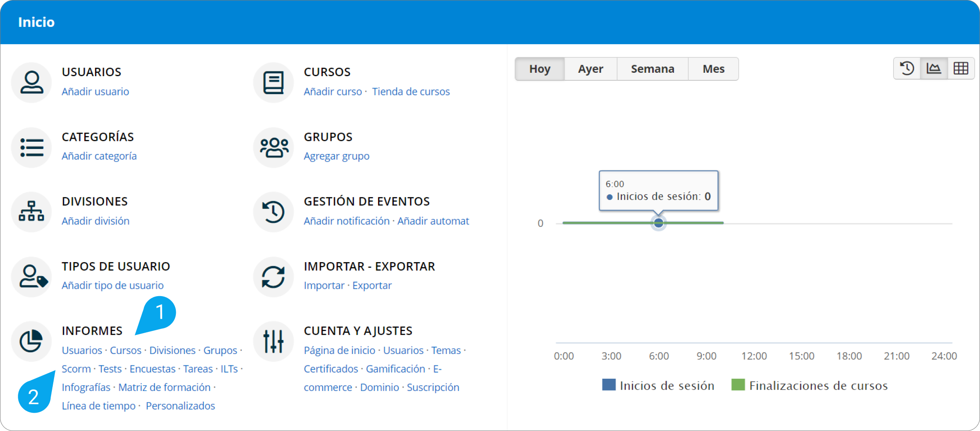Screen dimensions: 980x431
Task: Open the Divisiones hierarchy icon
Action: pos(32,211)
